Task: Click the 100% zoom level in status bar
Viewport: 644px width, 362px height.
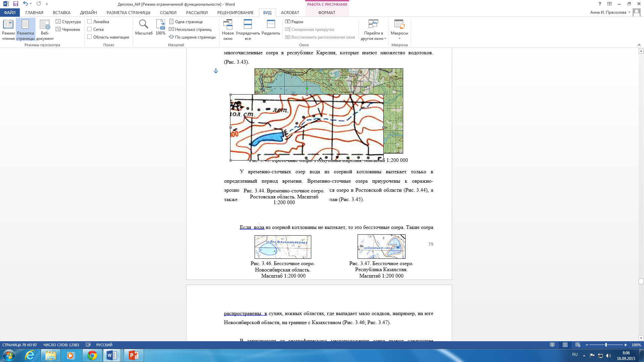Action: point(636,345)
